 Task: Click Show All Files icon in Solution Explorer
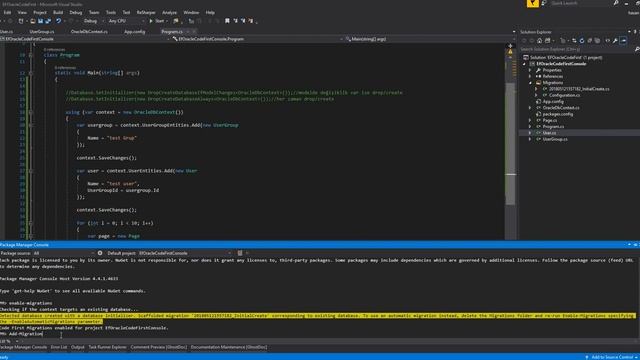pyautogui.click(x=597, y=40)
